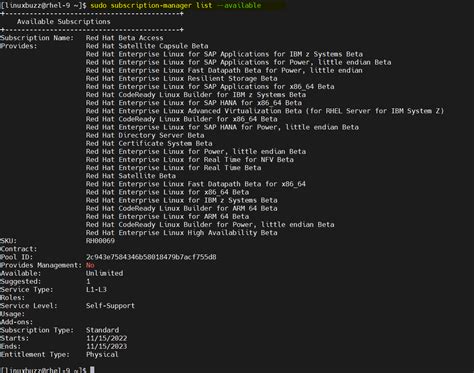
Task: Click the Red Hat Directory Server Beta line
Action: point(145,135)
